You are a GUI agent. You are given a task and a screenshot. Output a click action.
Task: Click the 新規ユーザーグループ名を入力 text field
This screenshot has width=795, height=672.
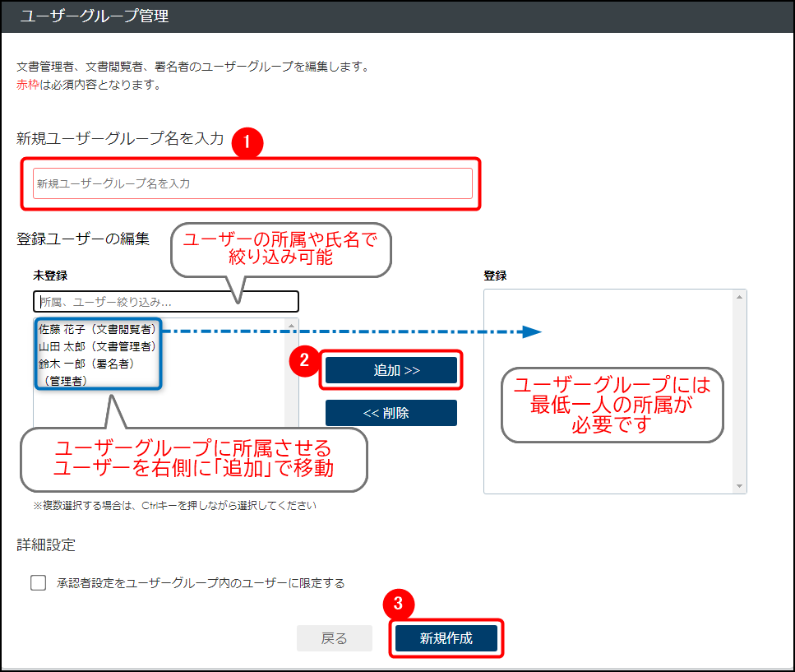tap(247, 183)
